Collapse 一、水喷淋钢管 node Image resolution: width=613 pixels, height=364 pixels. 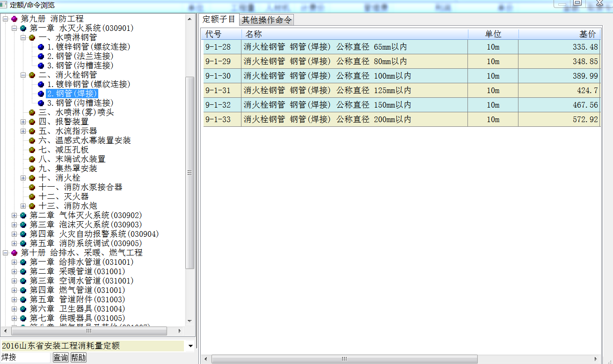[23, 38]
